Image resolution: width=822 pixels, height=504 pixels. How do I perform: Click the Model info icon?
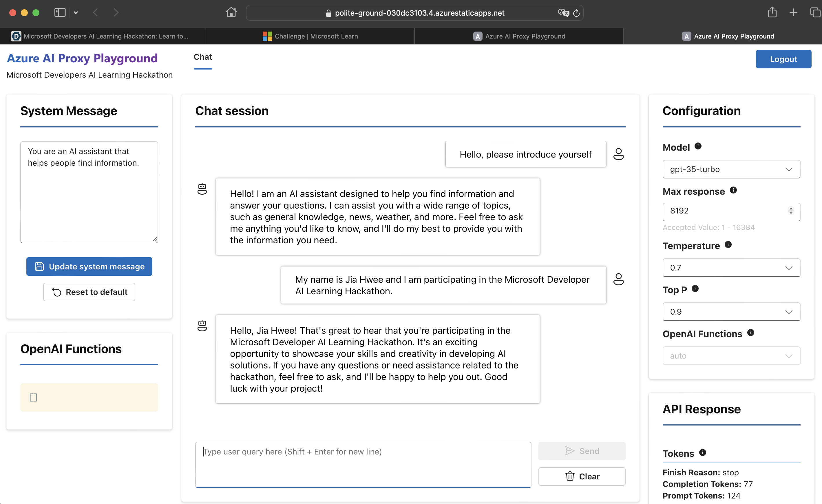[697, 146]
